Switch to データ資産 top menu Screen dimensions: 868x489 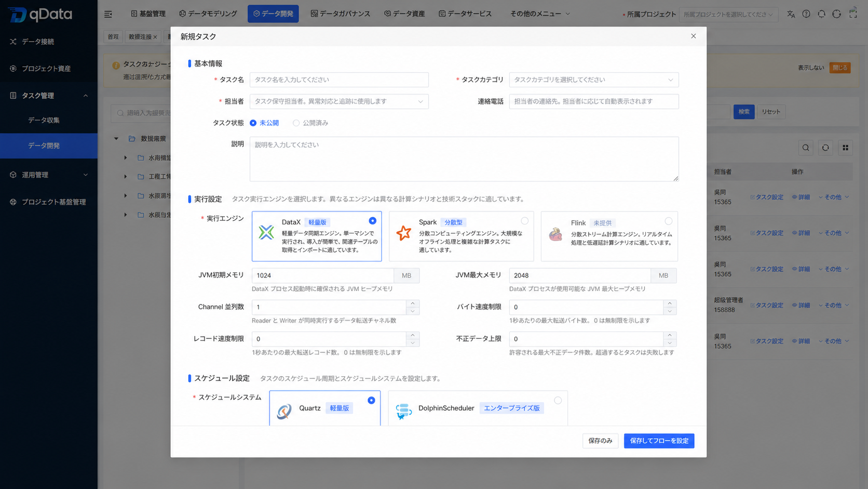[x=404, y=14]
